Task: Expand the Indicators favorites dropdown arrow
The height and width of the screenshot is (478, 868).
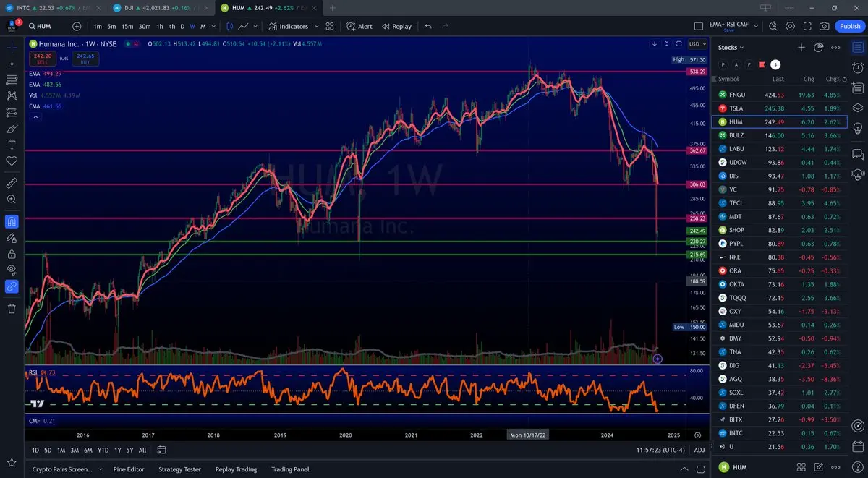Action: coord(316,26)
